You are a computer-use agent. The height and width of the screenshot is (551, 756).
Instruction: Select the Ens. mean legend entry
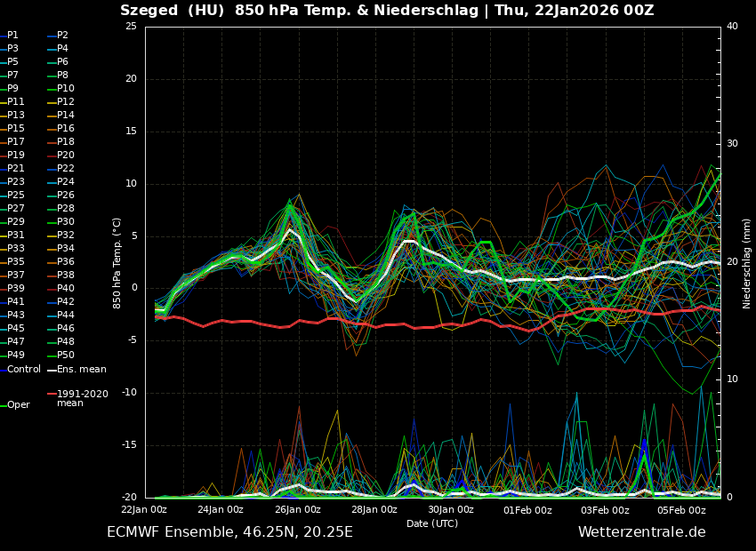tap(81, 369)
